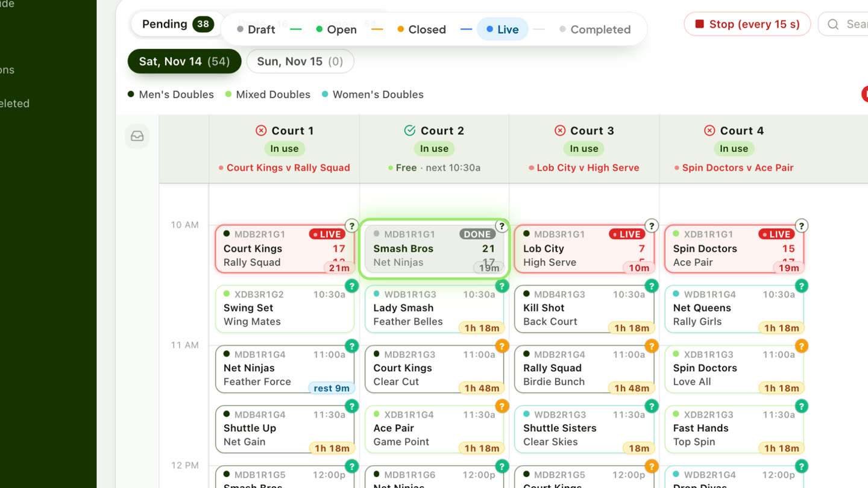Click green help badge on Swing Set card
Image resolution: width=868 pixels, height=488 pixels.
point(351,286)
